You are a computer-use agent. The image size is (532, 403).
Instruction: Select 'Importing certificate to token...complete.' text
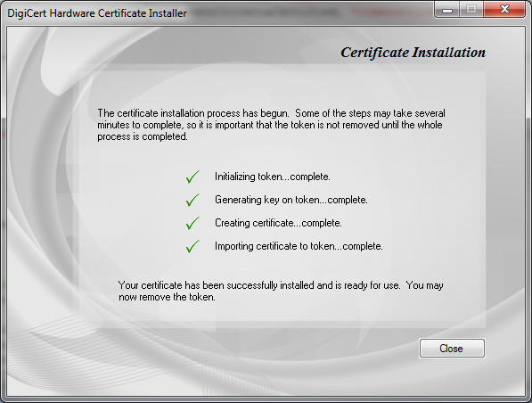[299, 246]
